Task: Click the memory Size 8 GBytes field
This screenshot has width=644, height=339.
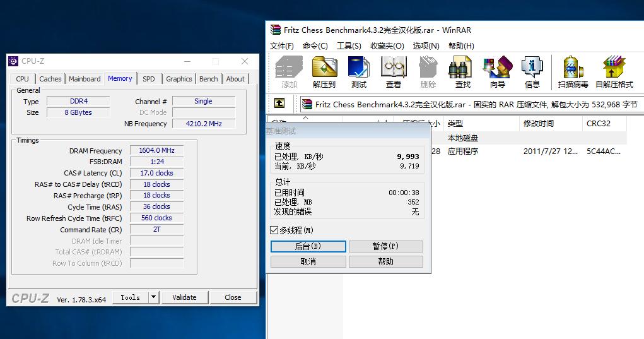Action: pos(78,112)
